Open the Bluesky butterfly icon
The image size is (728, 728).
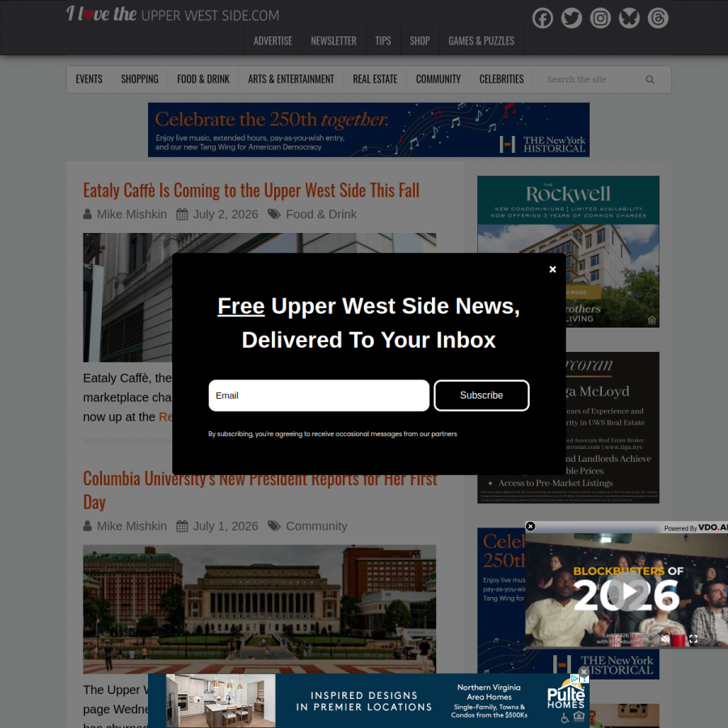[x=629, y=18]
